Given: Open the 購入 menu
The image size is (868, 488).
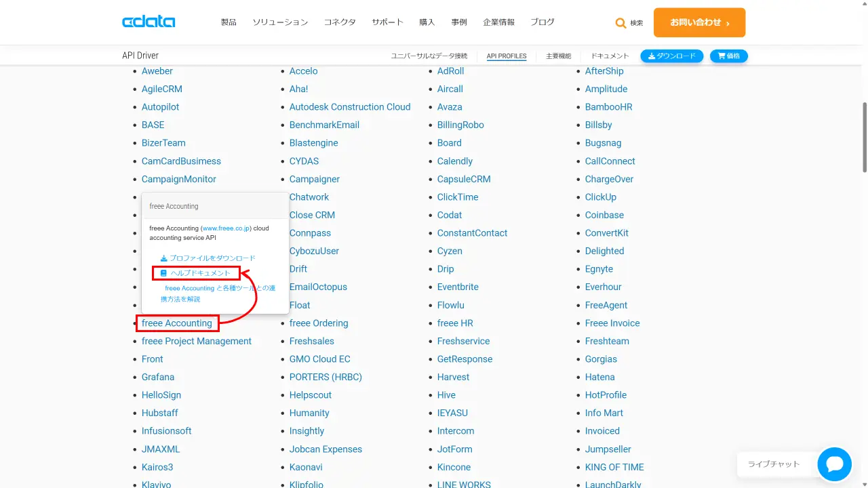Looking at the screenshot, I should tap(427, 22).
